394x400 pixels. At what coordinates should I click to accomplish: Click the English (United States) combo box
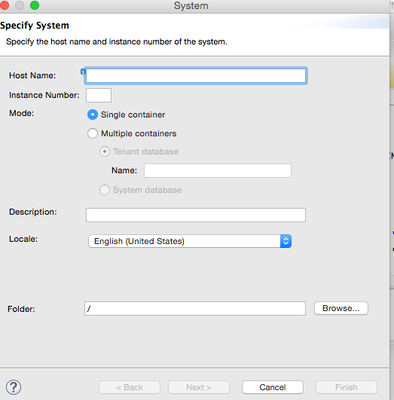pos(190,241)
